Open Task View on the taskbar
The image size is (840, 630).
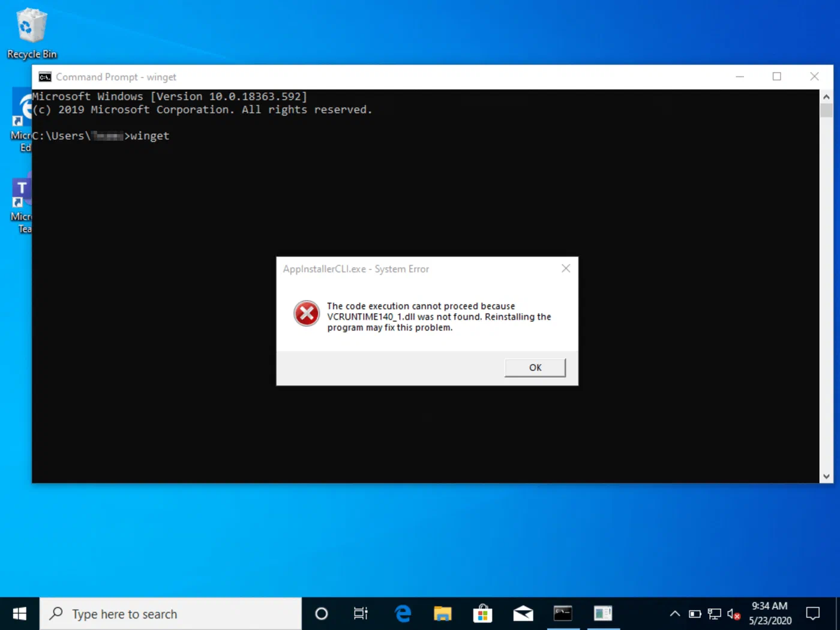(x=361, y=614)
